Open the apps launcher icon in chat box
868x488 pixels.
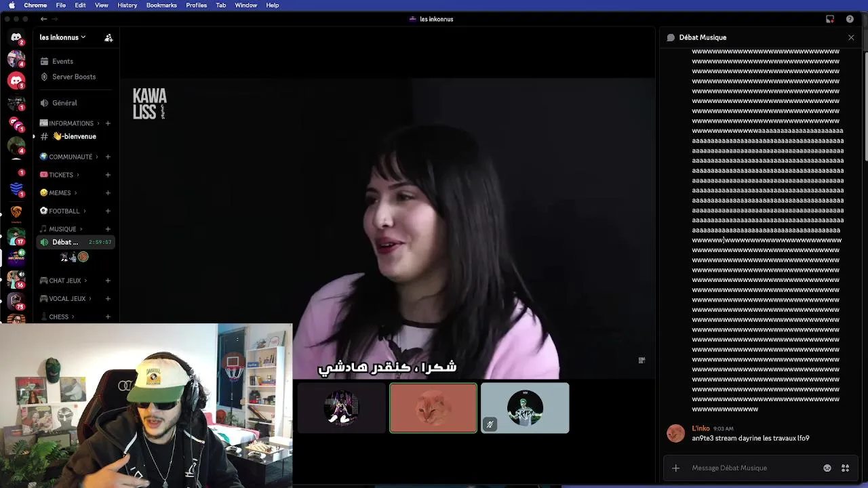click(x=845, y=468)
